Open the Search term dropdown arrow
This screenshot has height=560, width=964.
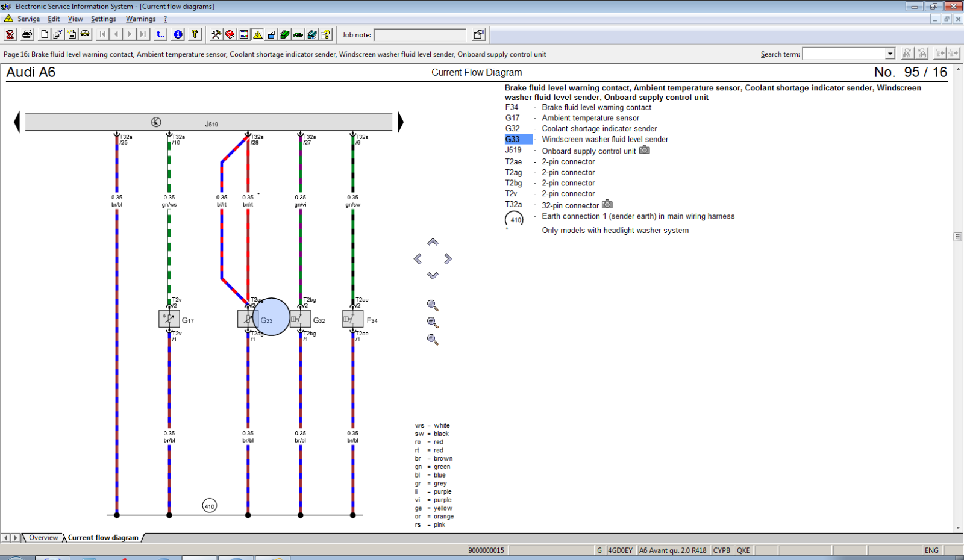click(x=890, y=54)
